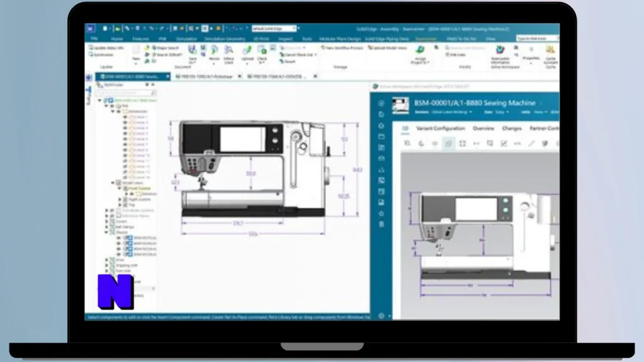
Task: Open the View ribbon tab
Action: [x=491, y=38]
